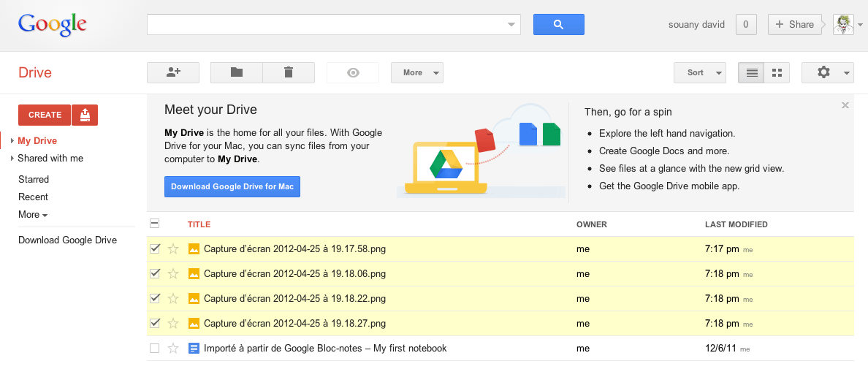Open file Capture d'écran 2012-04-25 à 19.18.06.png

(x=294, y=273)
